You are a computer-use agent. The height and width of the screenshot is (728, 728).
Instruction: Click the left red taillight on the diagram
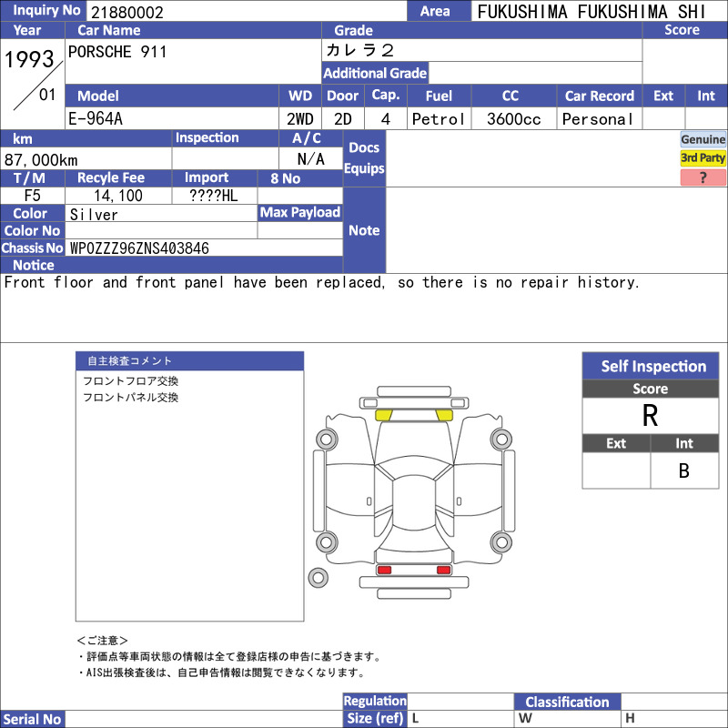pos(384,570)
